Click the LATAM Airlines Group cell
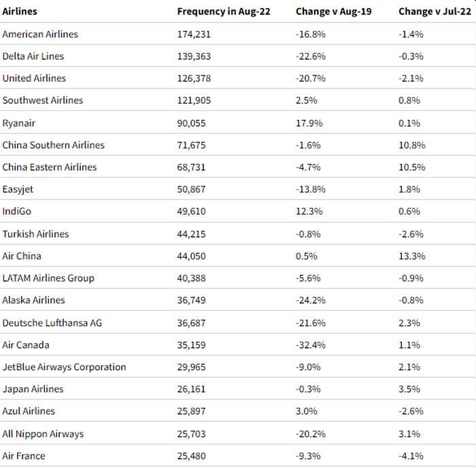Viewport: 476px width, 469px height. tap(48, 278)
